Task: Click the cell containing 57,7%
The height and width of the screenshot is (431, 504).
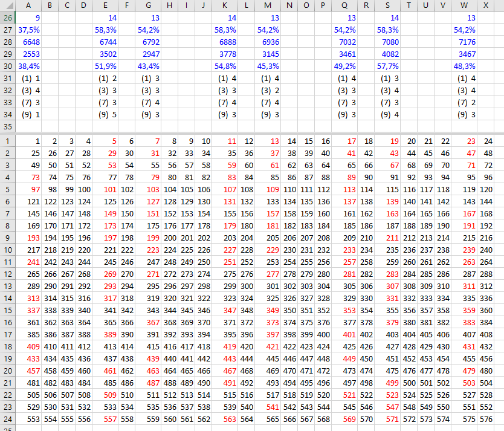Action: pos(387,66)
